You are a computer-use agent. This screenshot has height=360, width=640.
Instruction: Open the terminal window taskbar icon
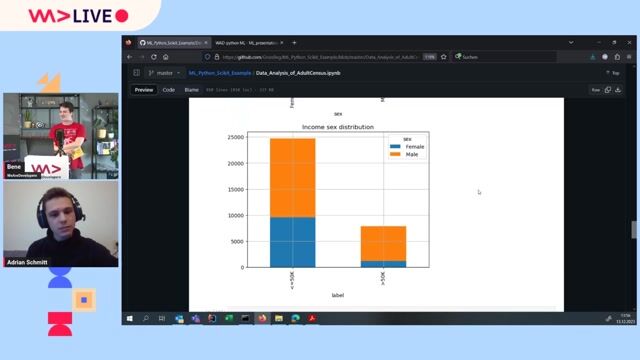tap(245, 318)
